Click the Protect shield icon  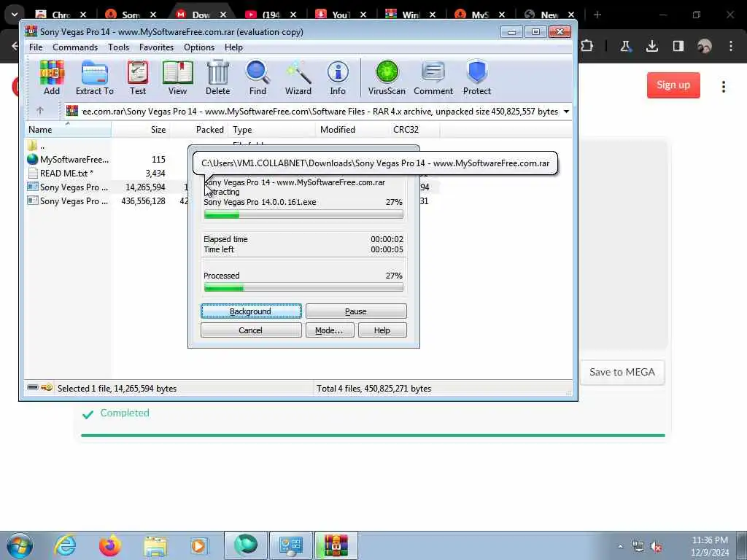pos(477,77)
